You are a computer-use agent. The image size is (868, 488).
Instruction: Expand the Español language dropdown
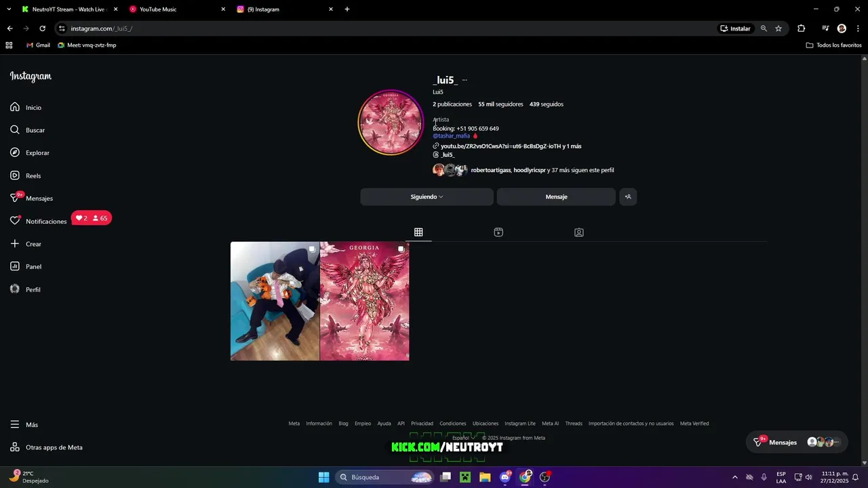464,438
